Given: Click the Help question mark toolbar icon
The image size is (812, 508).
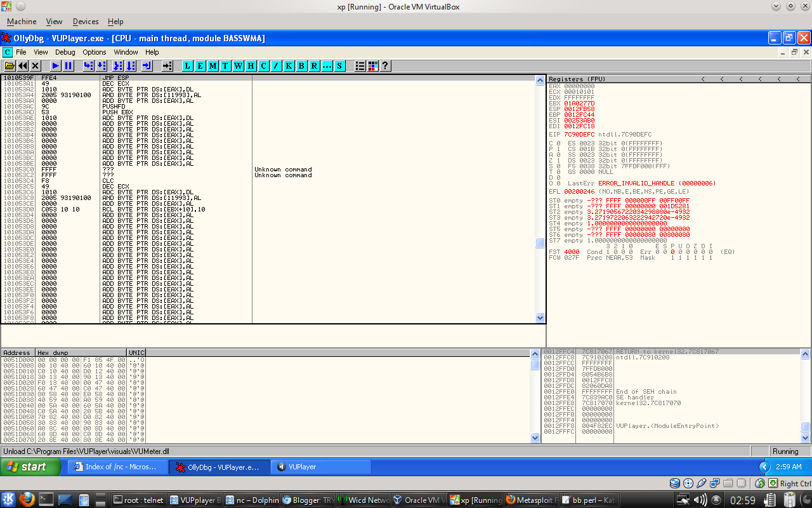Looking at the screenshot, I should coord(385,65).
